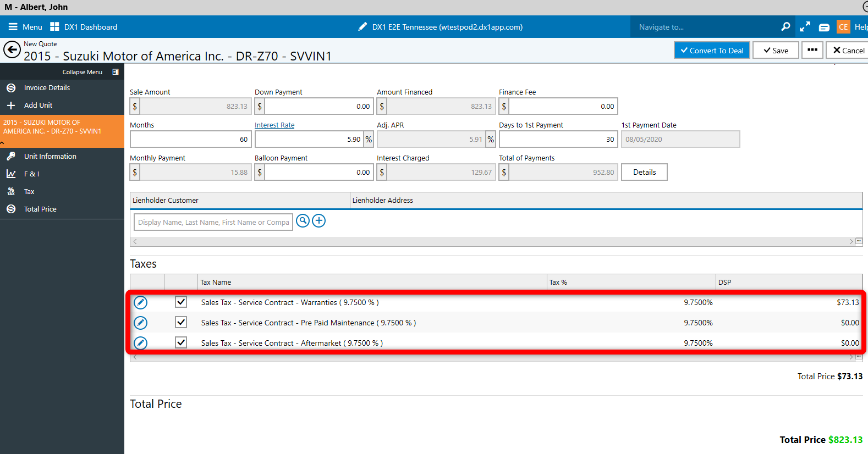Select Total Price menu item
Image resolution: width=868 pixels, height=454 pixels.
tap(40, 209)
